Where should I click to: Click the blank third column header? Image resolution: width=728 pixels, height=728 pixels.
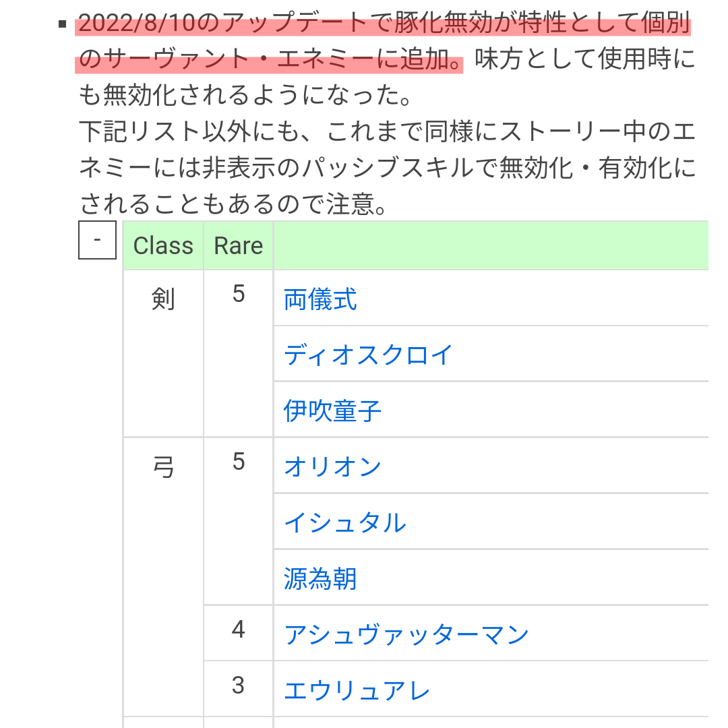point(491,246)
